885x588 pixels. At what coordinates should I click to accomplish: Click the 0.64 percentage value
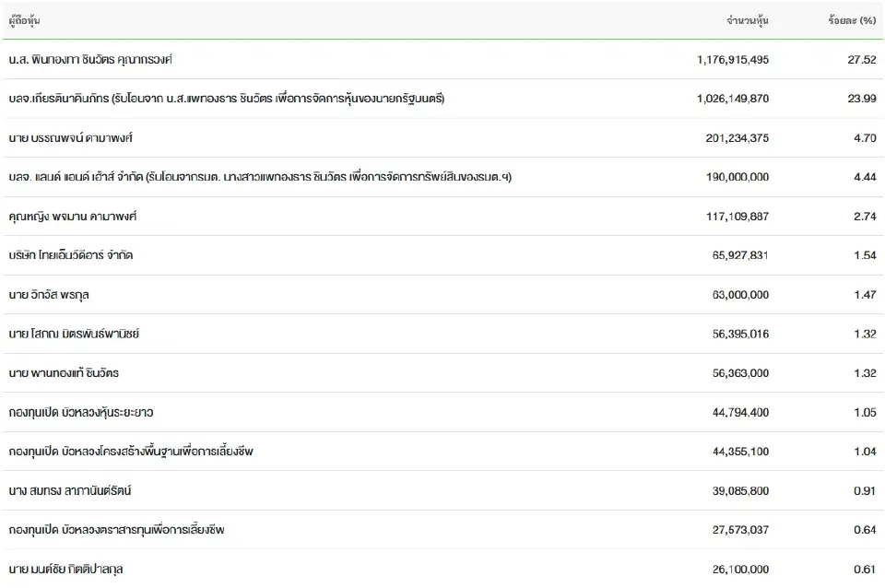864,530
